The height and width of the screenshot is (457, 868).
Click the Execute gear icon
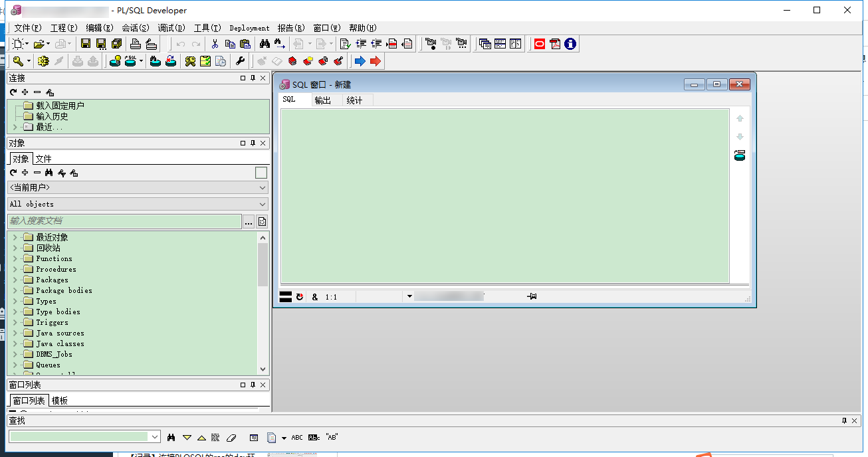44,61
